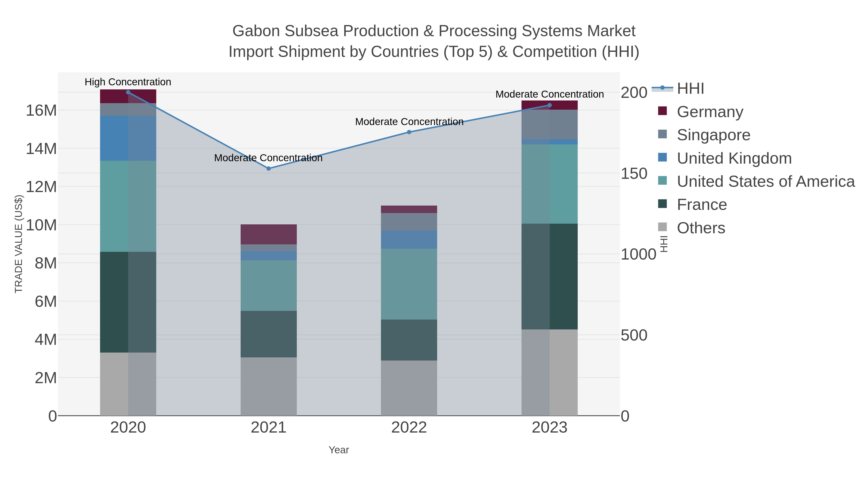Screen dimensions: 868x488
Task: Click the Others segment of the 2020 bar
Action: pos(128,384)
